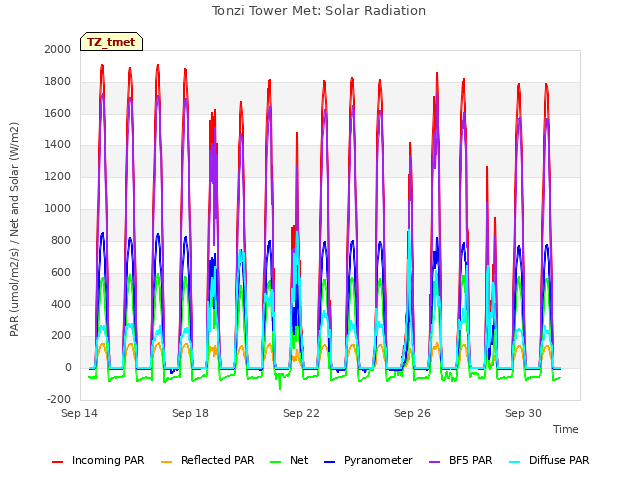The image size is (640, 480).
Task: Click the 600 y-axis tick label
Action: click(61, 273)
